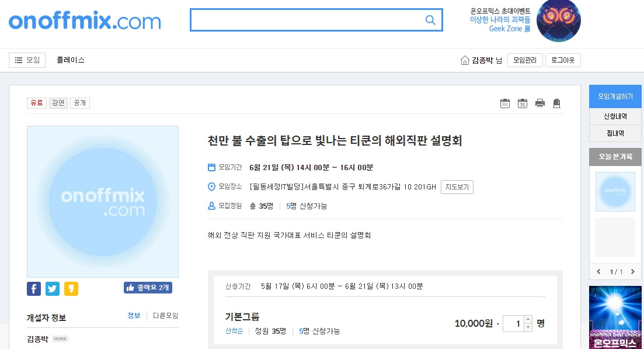Go to previous page of today's viewed list

coord(598,272)
